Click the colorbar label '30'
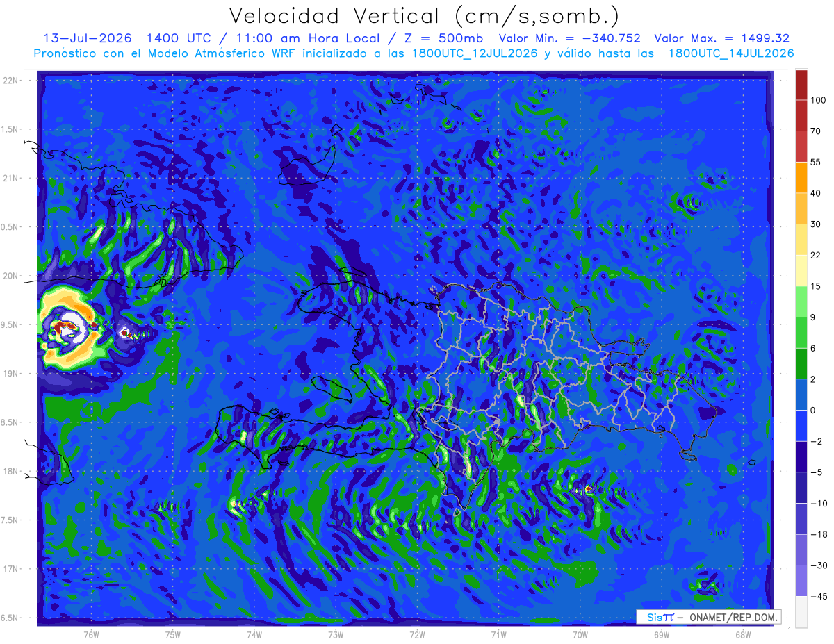The width and height of the screenshot is (834, 644). [x=815, y=224]
